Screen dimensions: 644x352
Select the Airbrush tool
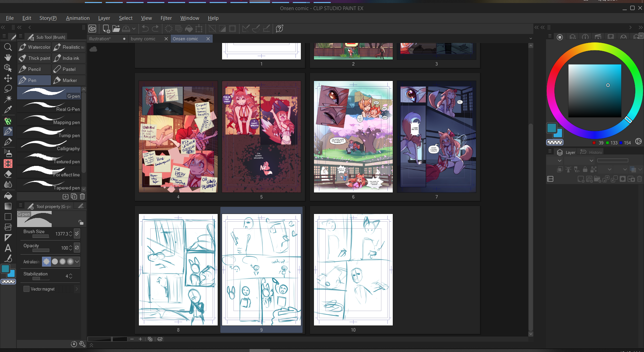pos(8,153)
